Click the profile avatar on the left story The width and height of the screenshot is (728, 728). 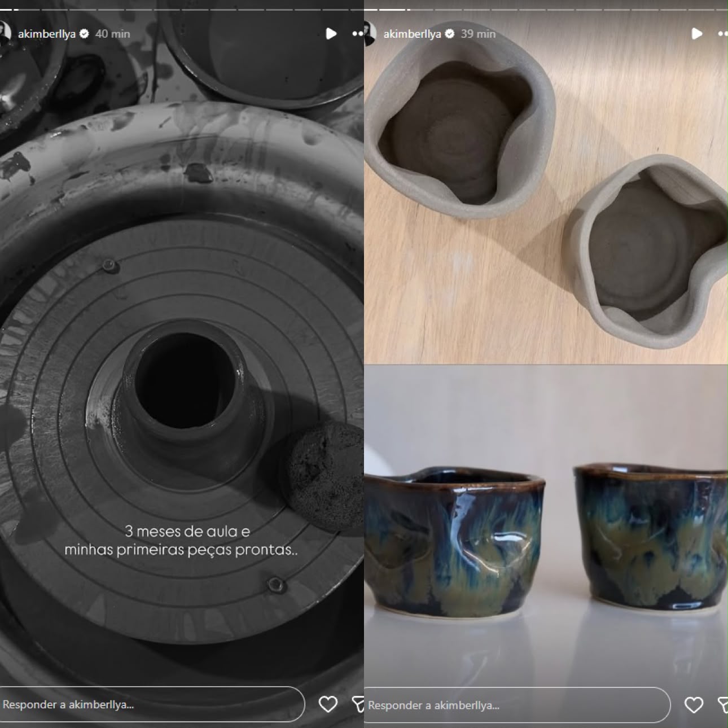coord(5,33)
